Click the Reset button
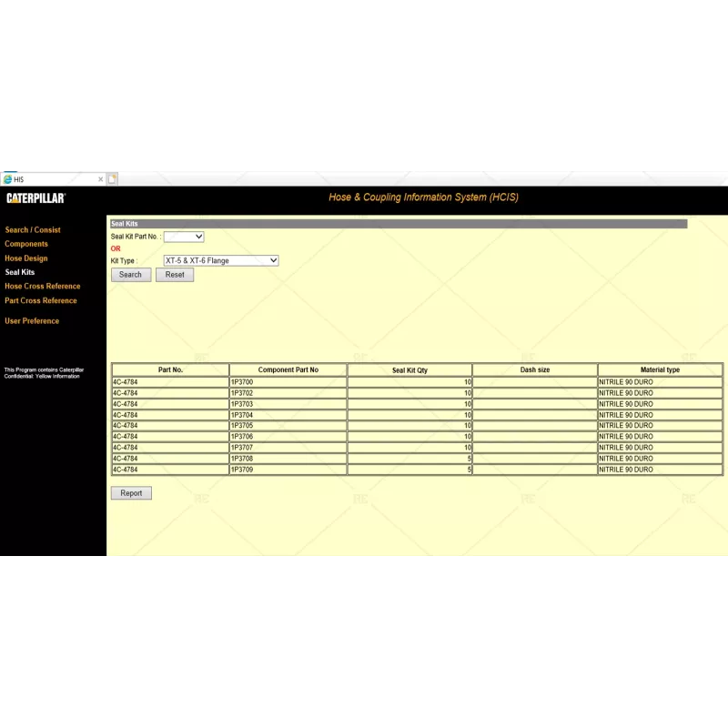Screen dimensions: 728x728 tap(174, 274)
